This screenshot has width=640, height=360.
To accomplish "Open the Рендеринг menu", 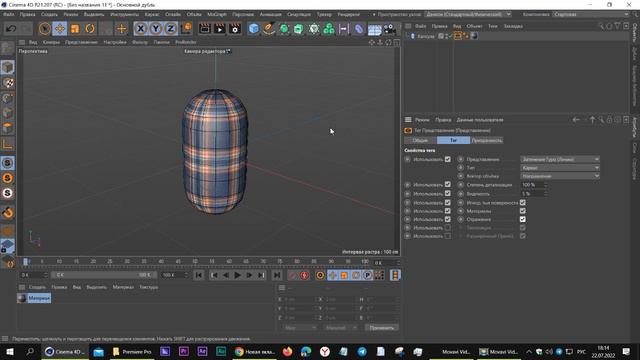I will (348, 14).
